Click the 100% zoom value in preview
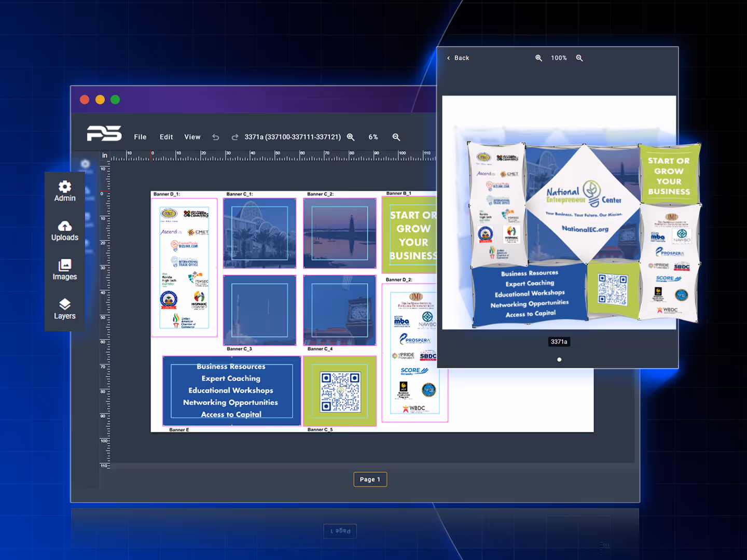Image resolution: width=747 pixels, height=560 pixels. click(x=559, y=58)
